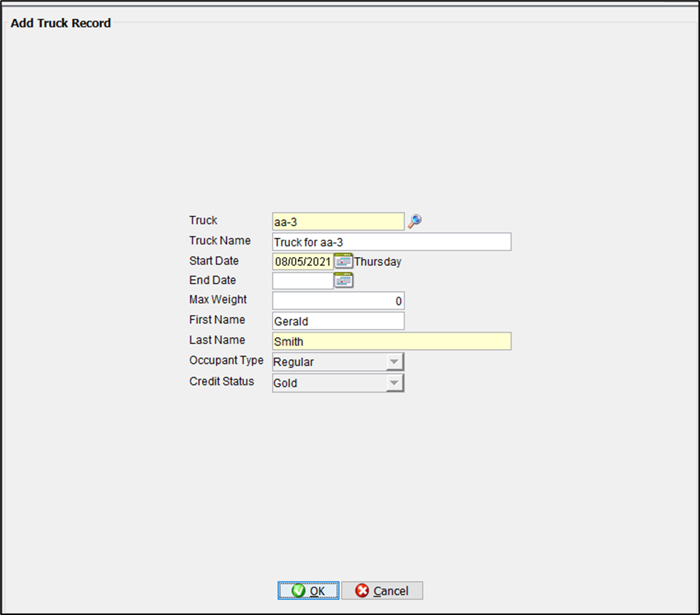
Task: Expand the Occupant Type dropdown
Action: pos(395,362)
